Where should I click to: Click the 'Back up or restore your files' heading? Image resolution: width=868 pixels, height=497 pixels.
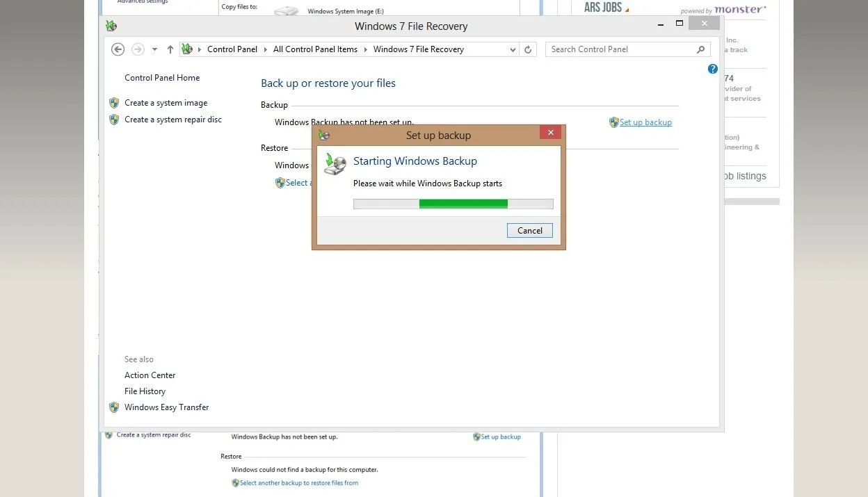(x=328, y=83)
